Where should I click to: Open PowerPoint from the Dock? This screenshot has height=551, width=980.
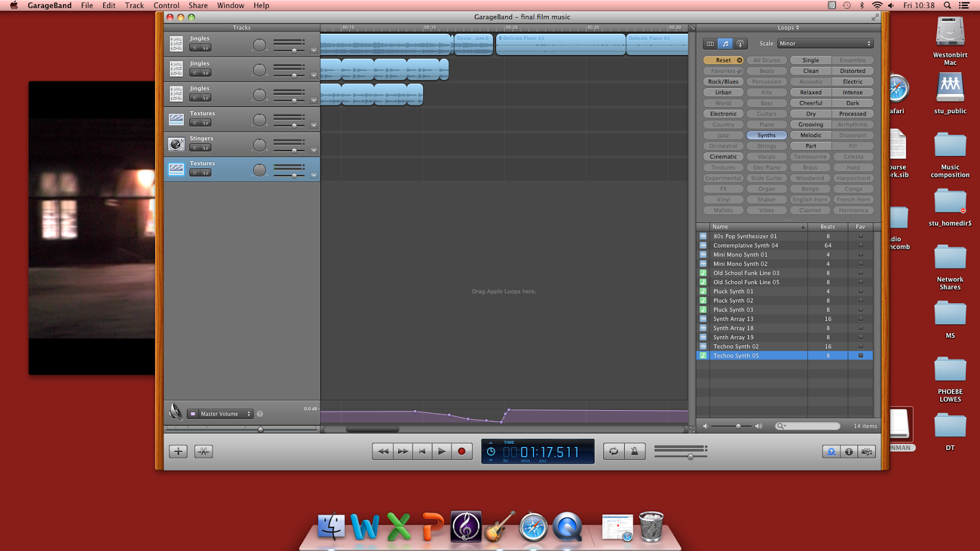tap(432, 527)
